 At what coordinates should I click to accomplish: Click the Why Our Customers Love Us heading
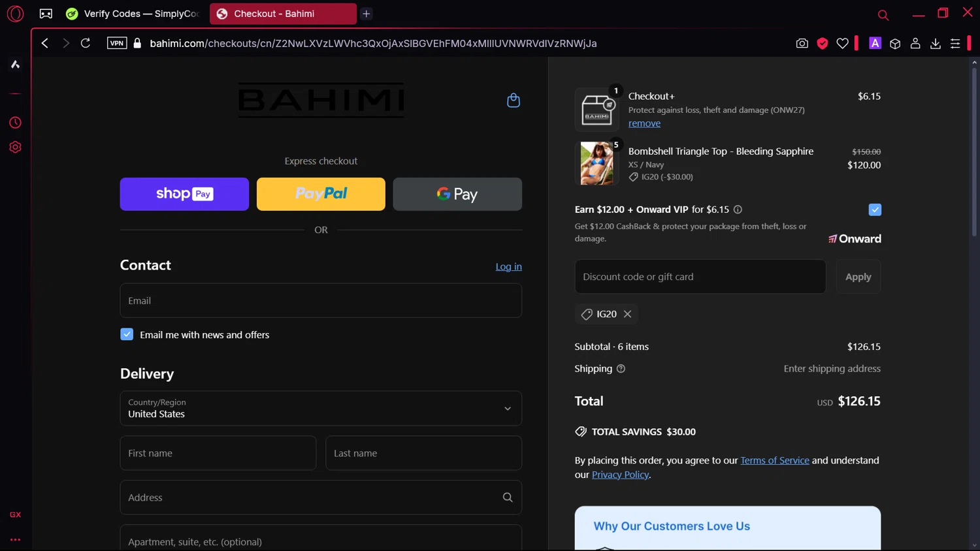[x=672, y=526]
